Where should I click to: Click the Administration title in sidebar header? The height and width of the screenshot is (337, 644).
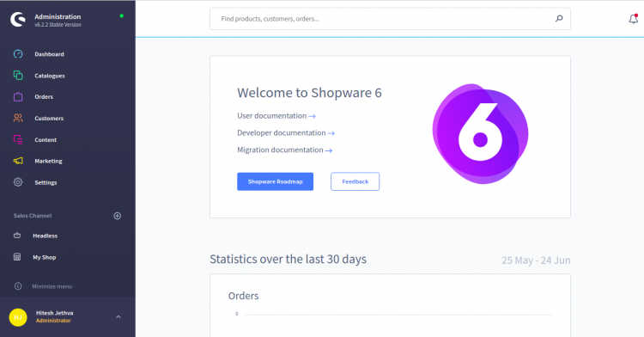tap(58, 16)
